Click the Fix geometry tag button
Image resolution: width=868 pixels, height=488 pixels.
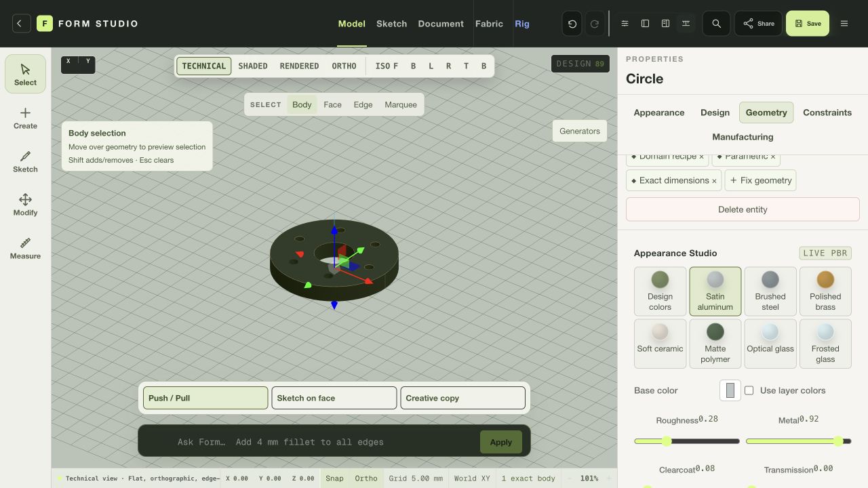coord(760,180)
